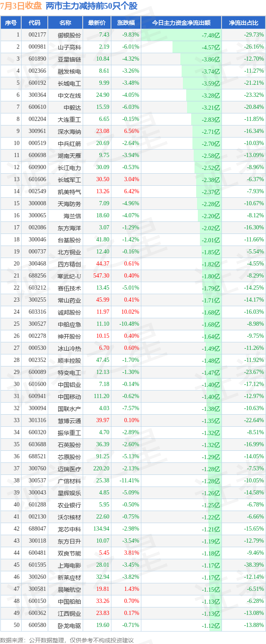Viewport: 266px width, 644px height.
Task: Click stock name 天海防务
Action: [x=69, y=204]
